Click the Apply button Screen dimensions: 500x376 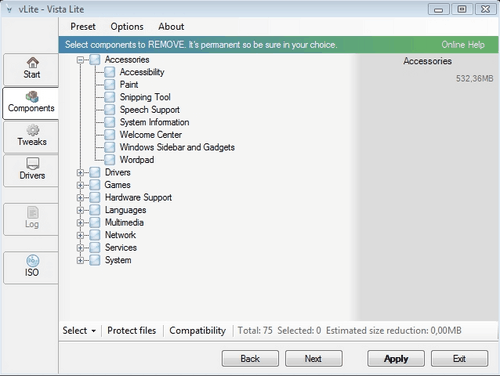(x=396, y=359)
